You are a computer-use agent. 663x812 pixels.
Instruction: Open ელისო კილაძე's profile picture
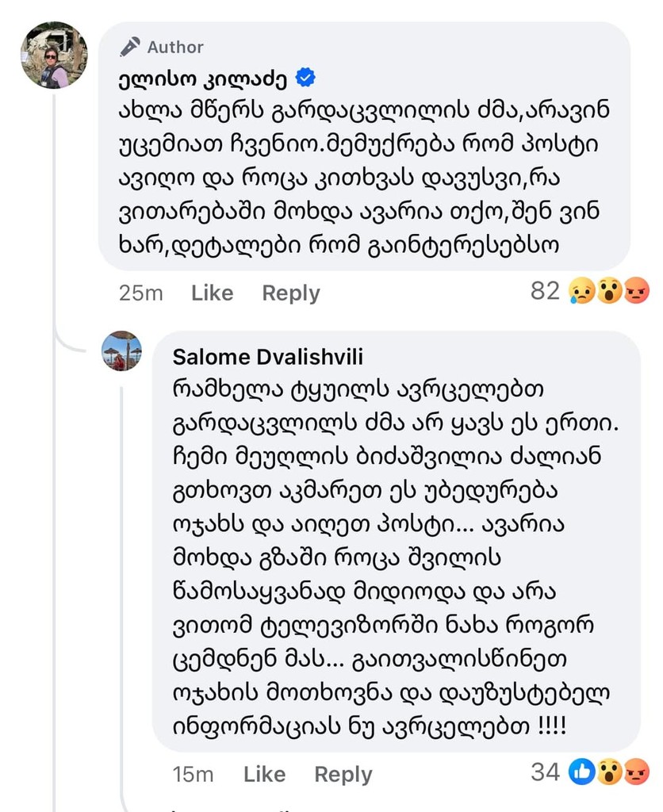[x=54, y=56]
